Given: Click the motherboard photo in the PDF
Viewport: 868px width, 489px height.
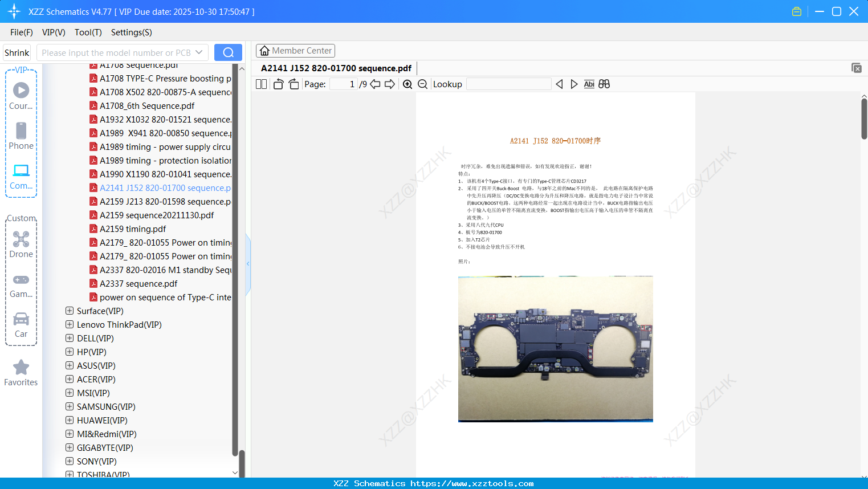Looking at the screenshot, I should click(x=556, y=349).
